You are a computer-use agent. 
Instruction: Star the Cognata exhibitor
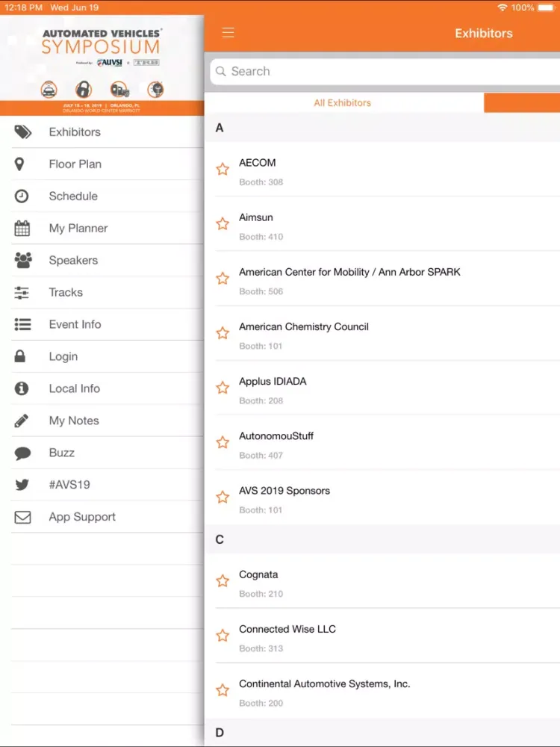(223, 580)
